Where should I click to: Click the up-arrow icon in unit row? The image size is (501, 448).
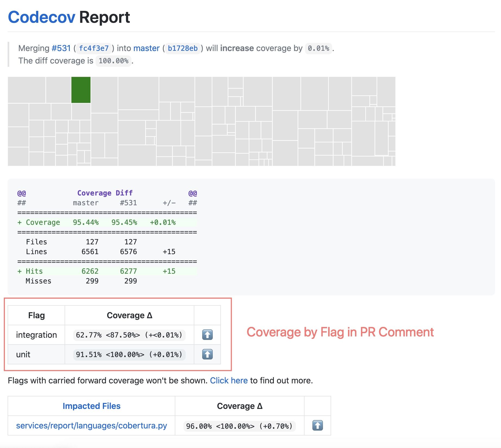[x=207, y=354]
